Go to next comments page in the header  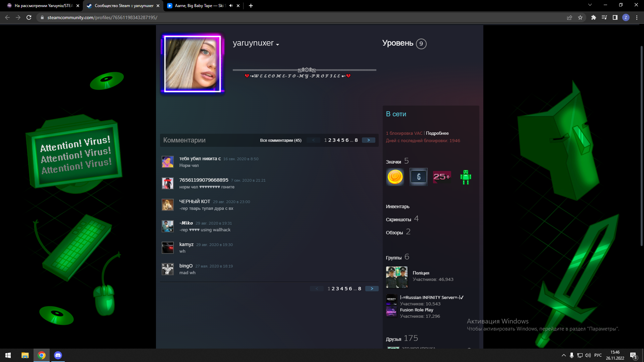pos(368,140)
